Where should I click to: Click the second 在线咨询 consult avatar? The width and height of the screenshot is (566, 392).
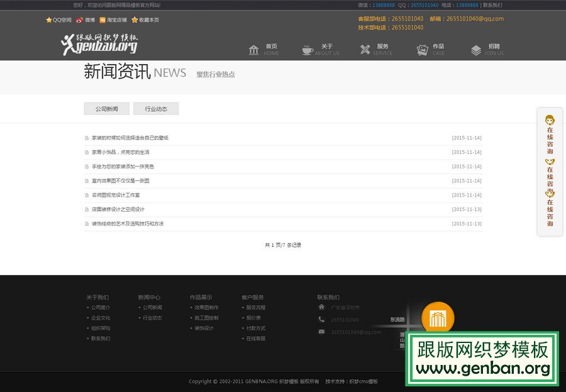coord(549,161)
